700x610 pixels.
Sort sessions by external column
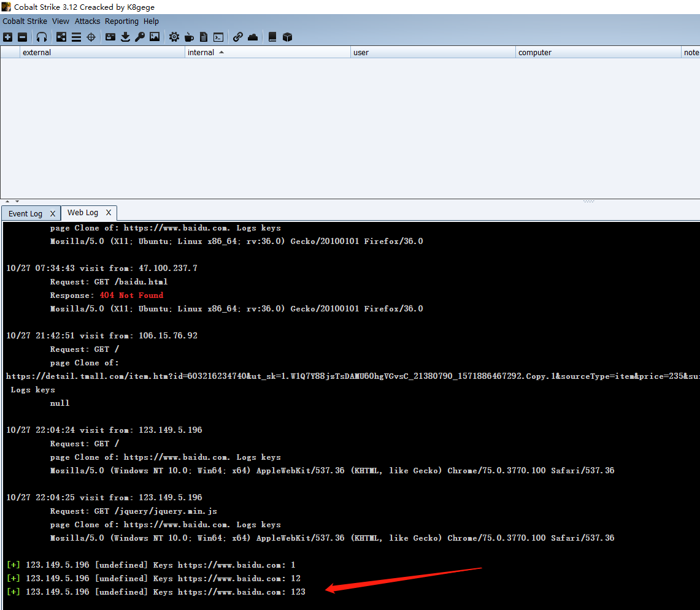tap(102, 52)
